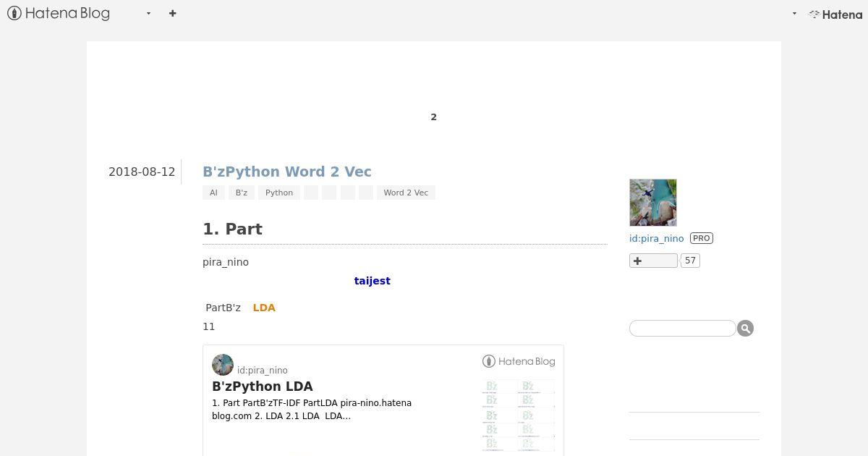The height and width of the screenshot is (456, 868).
Task: Open the embedded card avatar icon
Action: pos(223,365)
